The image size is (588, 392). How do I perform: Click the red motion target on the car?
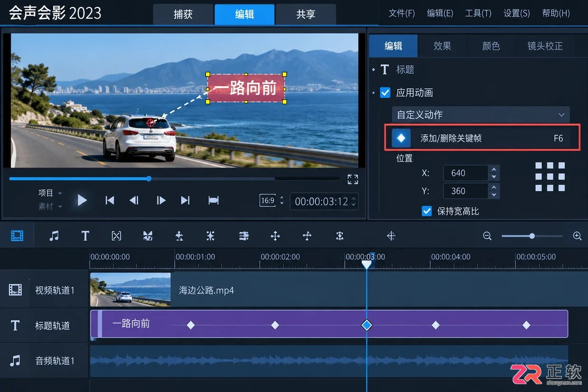[x=151, y=123]
